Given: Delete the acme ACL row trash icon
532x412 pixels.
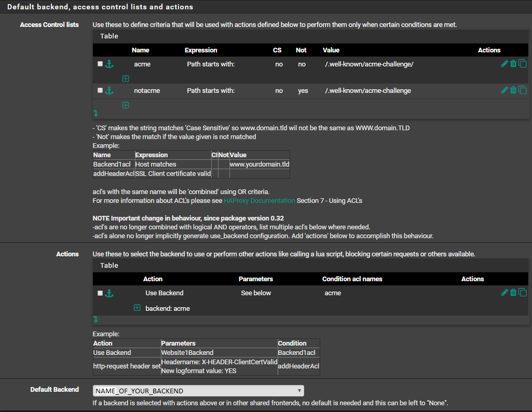Looking at the screenshot, I should click(x=513, y=64).
